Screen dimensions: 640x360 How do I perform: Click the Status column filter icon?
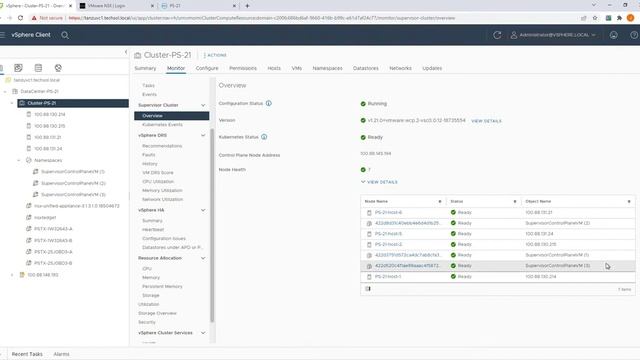[x=515, y=201]
